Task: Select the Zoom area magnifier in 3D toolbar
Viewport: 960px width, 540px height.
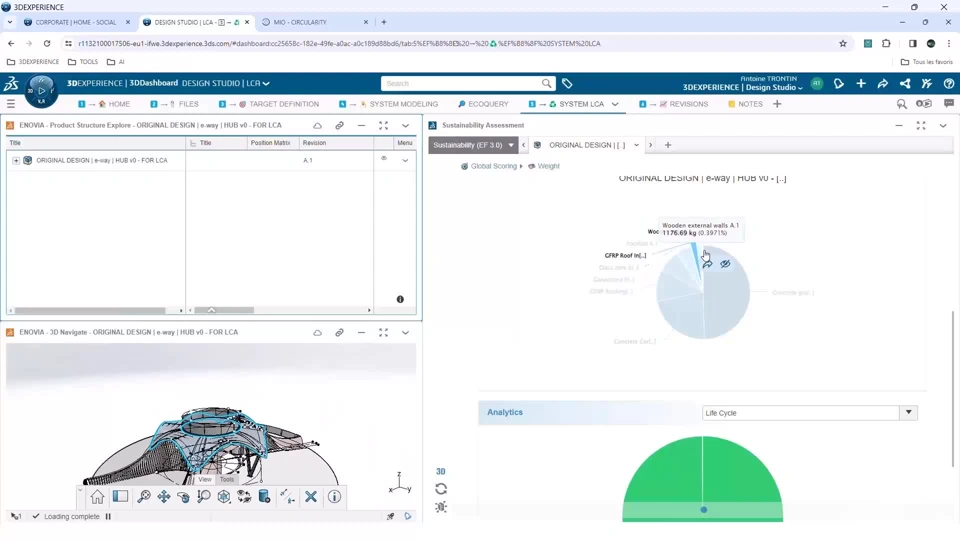Action: pyautogui.click(x=204, y=497)
